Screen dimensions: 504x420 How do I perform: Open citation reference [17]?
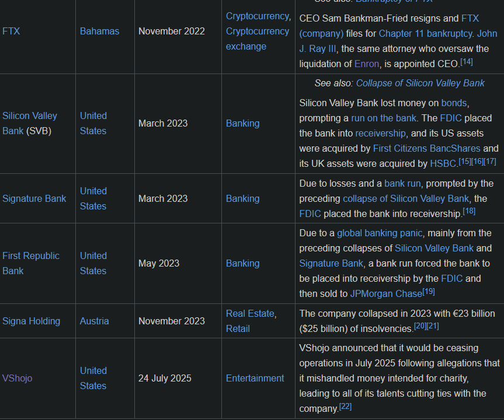pos(490,162)
